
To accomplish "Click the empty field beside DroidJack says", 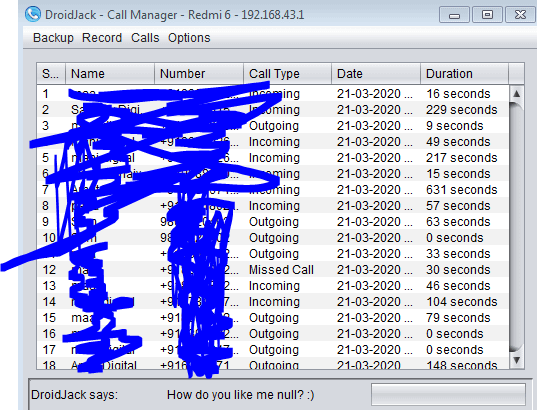I will coord(448,394).
